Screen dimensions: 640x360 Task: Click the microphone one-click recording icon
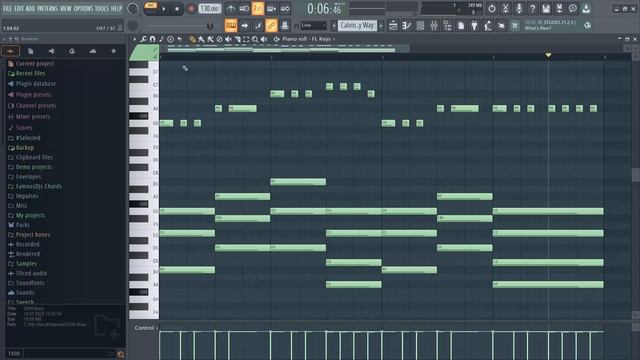519,9
